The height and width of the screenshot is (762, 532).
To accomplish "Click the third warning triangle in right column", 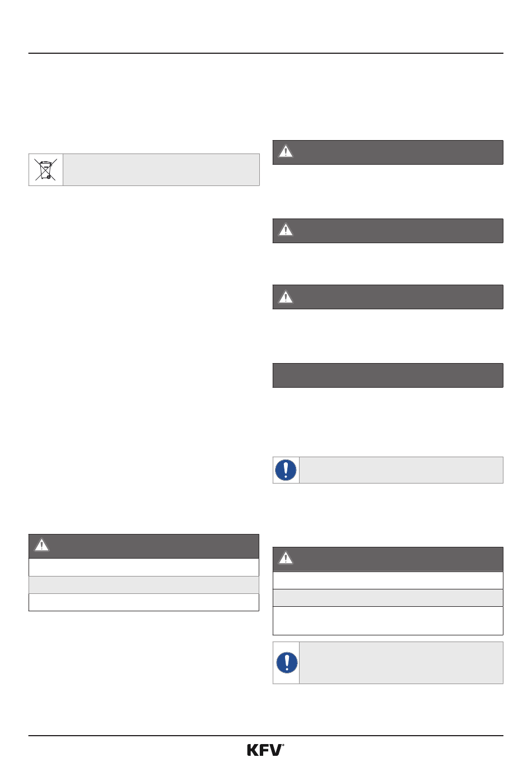I will (286, 296).
